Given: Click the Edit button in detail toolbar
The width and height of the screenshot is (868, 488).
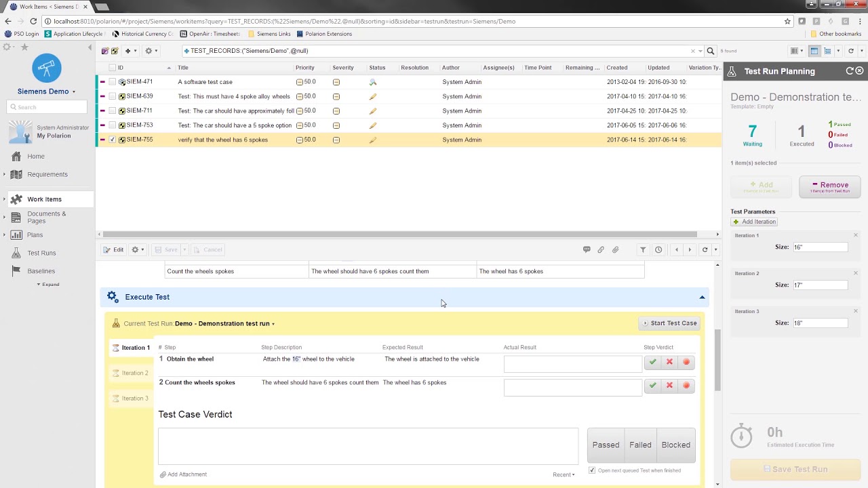Looking at the screenshot, I should click(113, 249).
